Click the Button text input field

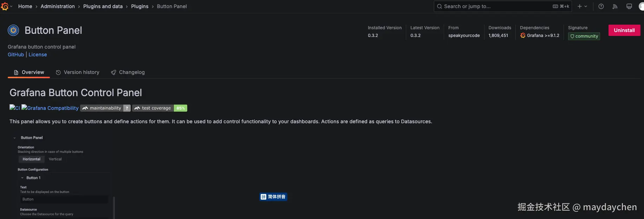pyautogui.click(x=64, y=199)
